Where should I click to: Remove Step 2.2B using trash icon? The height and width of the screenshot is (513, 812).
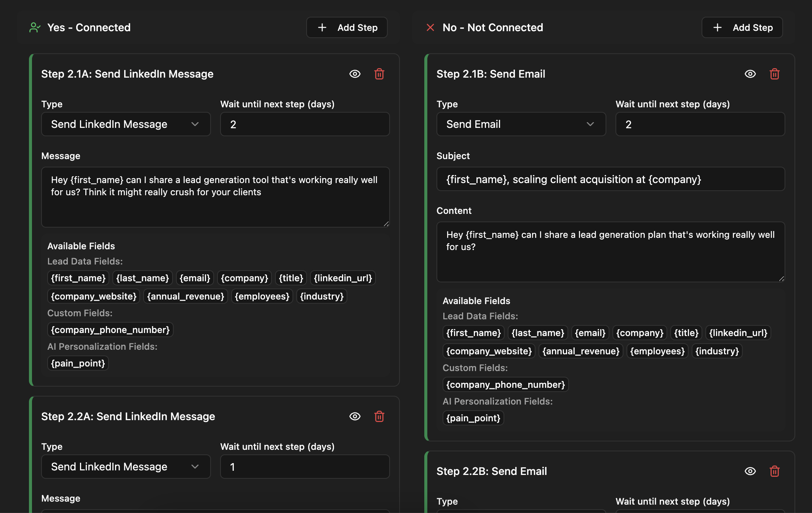click(x=774, y=471)
